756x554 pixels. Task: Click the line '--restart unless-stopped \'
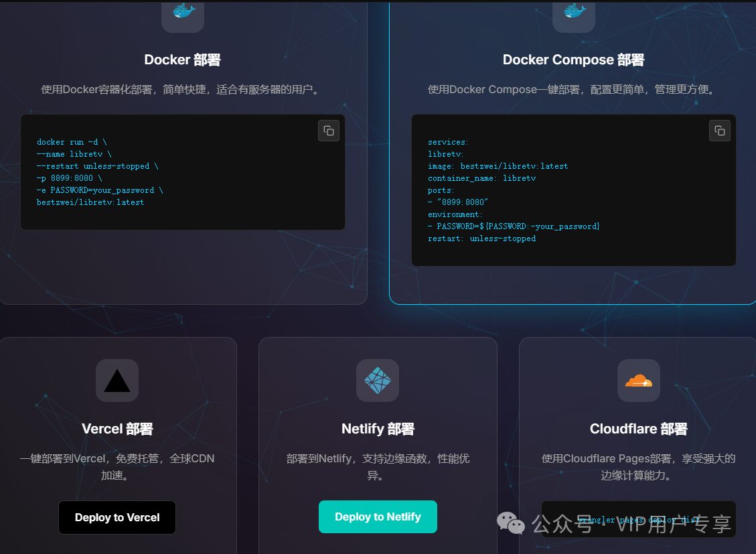97,166
